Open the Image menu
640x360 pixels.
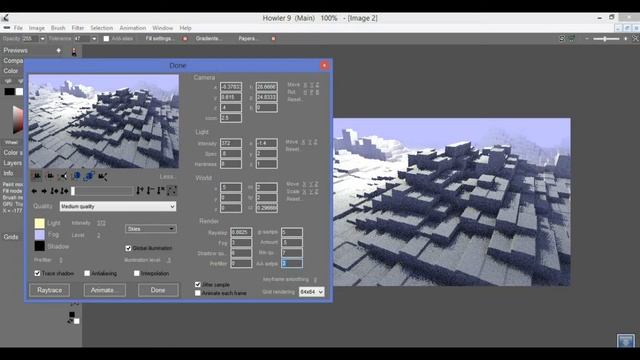[x=37, y=28]
